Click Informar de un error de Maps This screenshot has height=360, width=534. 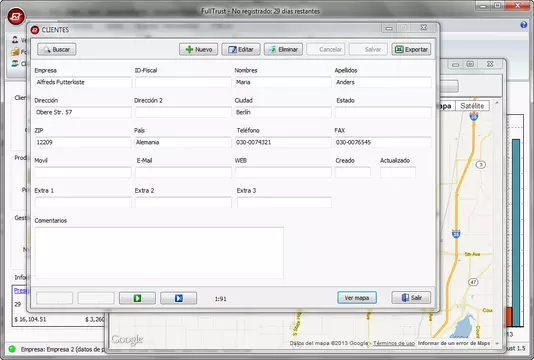pyautogui.click(x=454, y=343)
